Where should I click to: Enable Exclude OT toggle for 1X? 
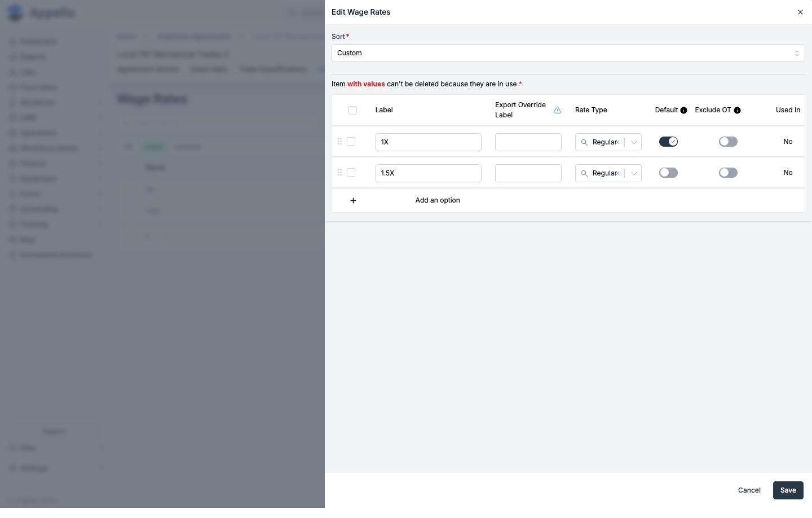coord(728,142)
